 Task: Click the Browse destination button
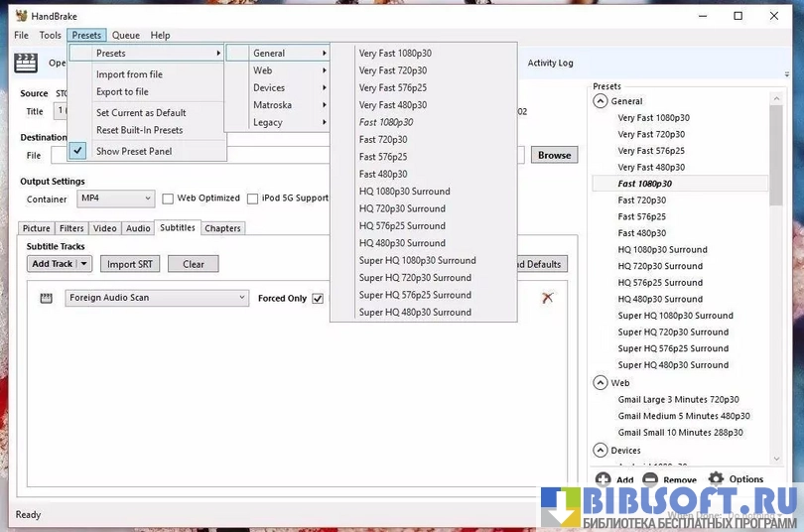(554, 155)
